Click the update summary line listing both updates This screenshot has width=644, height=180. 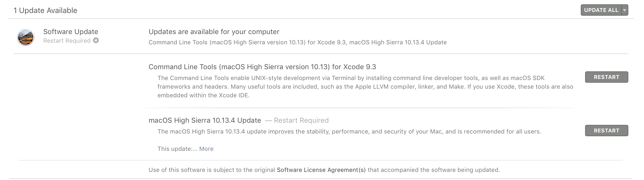(297, 42)
